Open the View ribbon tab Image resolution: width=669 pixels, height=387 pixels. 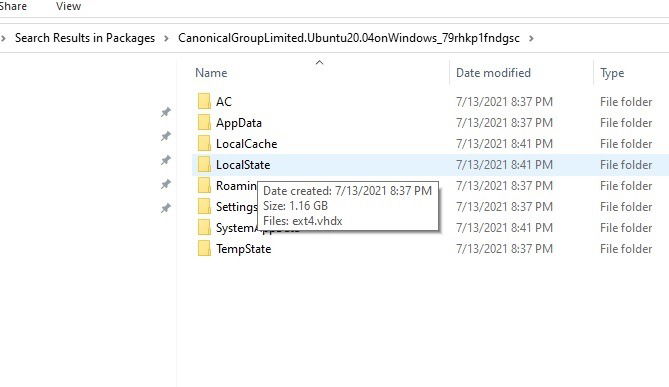(x=68, y=6)
